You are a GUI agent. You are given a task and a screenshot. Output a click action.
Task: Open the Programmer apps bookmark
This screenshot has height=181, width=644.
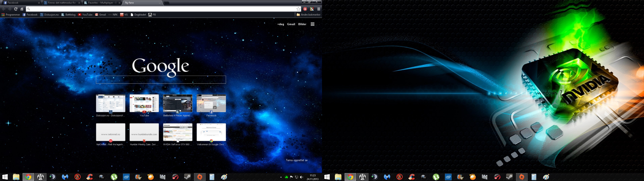[11, 15]
